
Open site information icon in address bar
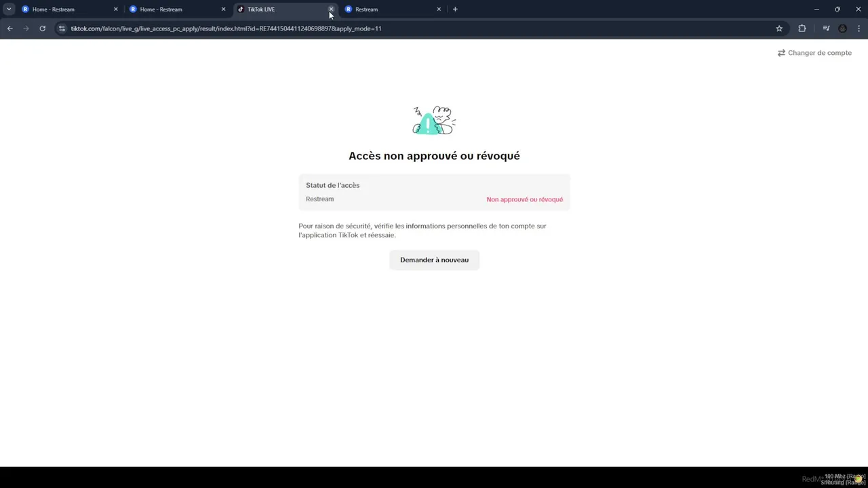(x=62, y=28)
